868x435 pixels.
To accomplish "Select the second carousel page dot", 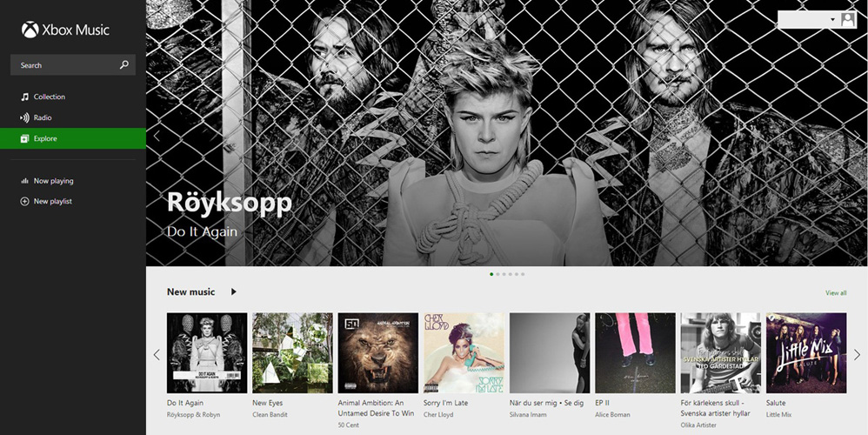I will coord(497,274).
